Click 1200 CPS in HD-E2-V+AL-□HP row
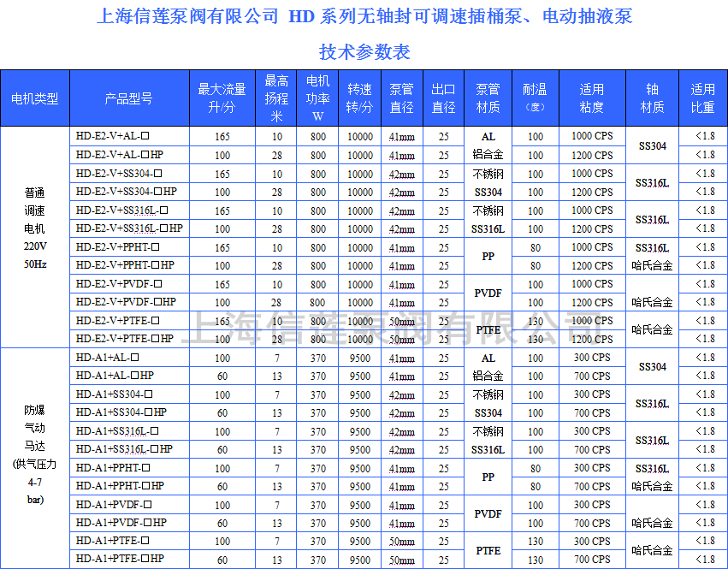728x569 pixels. click(592, 155)
